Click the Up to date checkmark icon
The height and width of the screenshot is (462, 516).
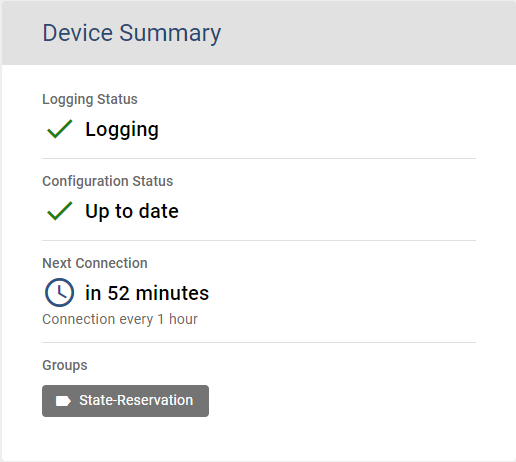click(60, 211)
